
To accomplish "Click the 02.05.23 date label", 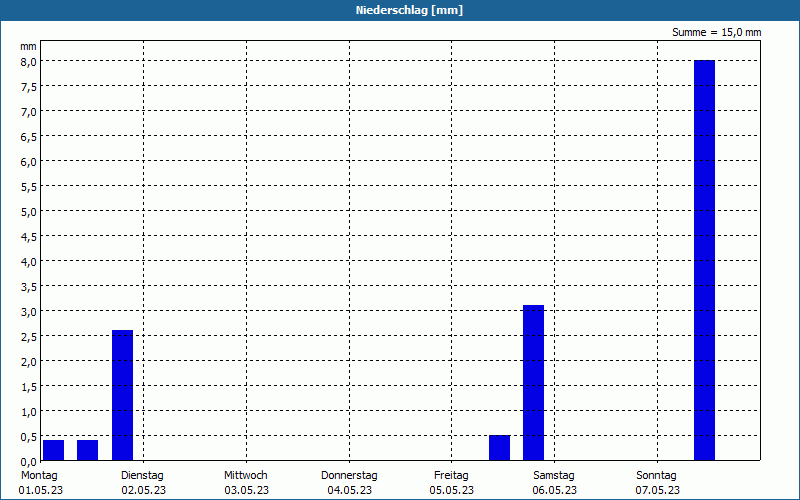I will tap(143, 490).
